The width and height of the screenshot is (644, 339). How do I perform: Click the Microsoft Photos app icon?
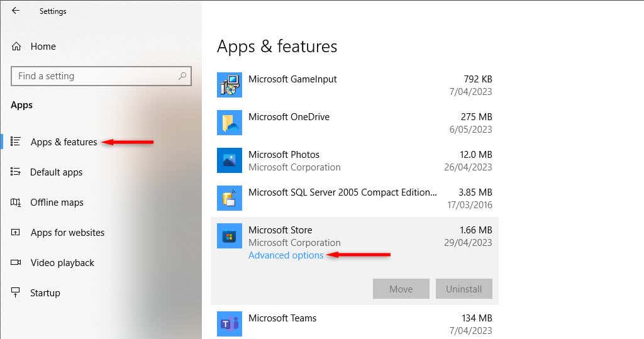tap(229, 160)
